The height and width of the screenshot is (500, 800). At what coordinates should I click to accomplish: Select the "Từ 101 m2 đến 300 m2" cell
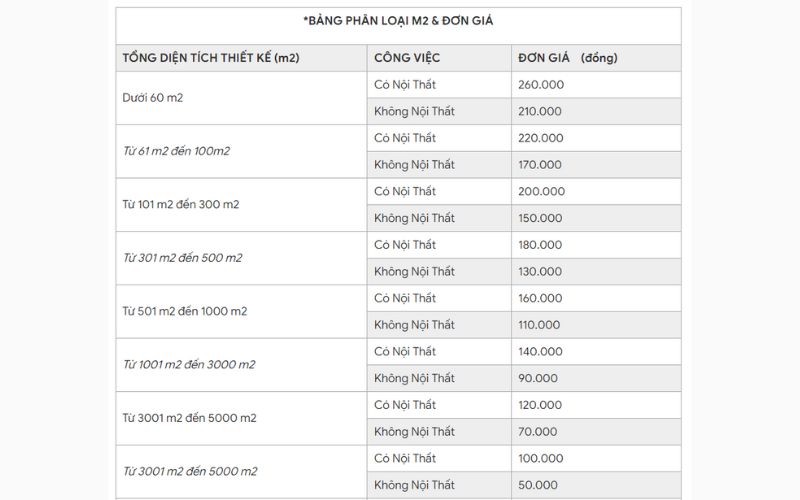click(181, 205)
